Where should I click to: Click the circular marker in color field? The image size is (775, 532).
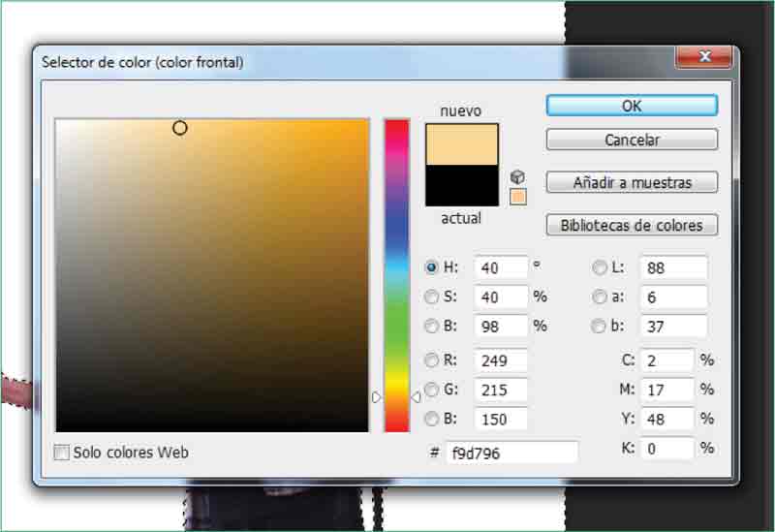pyautogui.click(x=179, y=128)
